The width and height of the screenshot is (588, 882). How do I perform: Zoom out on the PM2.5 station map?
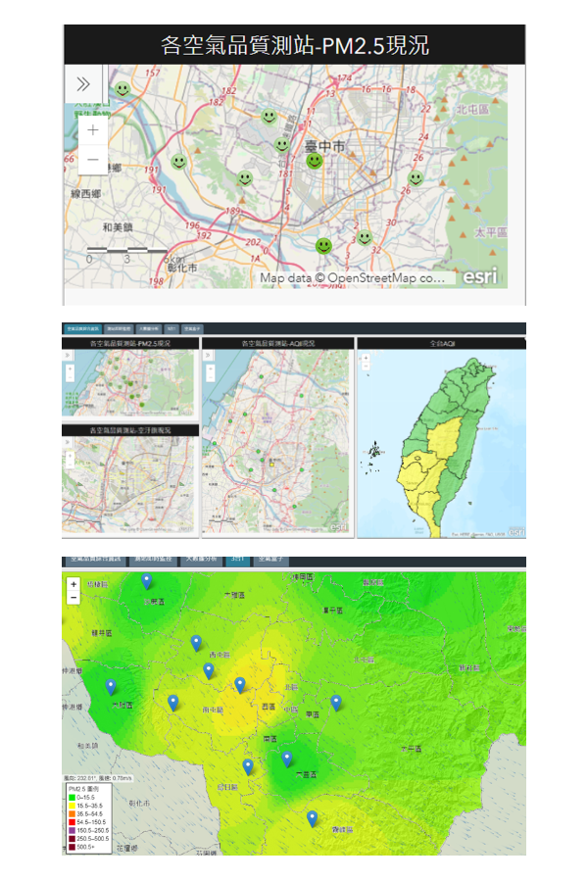pyautogui.click(x=92, y=159)
